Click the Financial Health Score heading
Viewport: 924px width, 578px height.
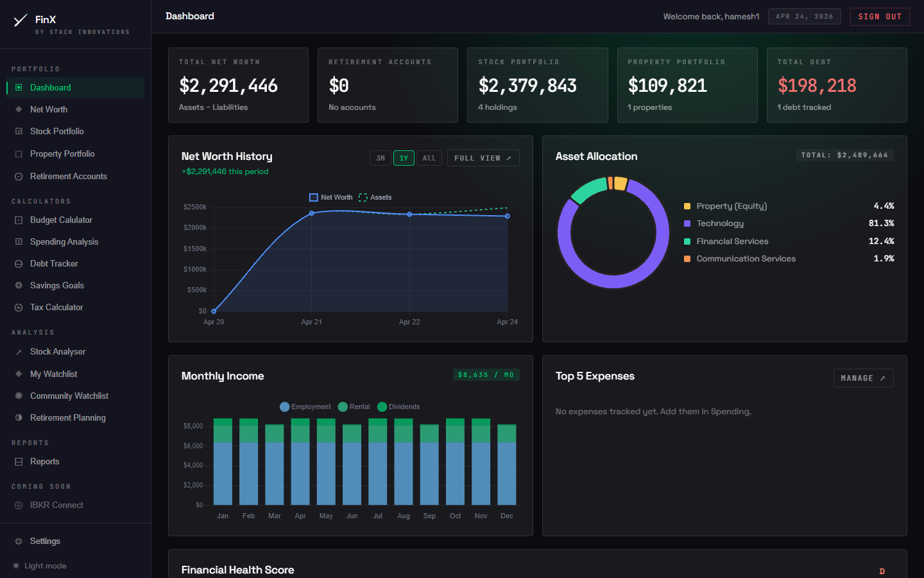237,570
